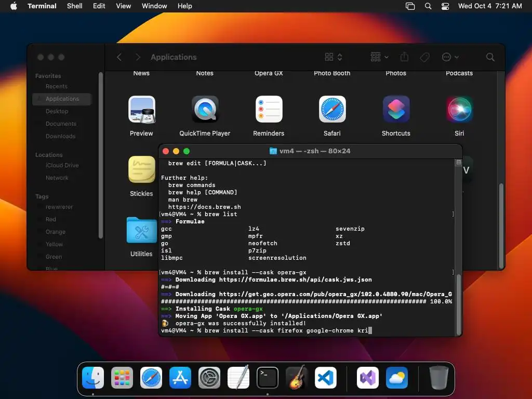Open the Terminal app menu
Viewport: 532px width, 399px height.
click(42, 6)
